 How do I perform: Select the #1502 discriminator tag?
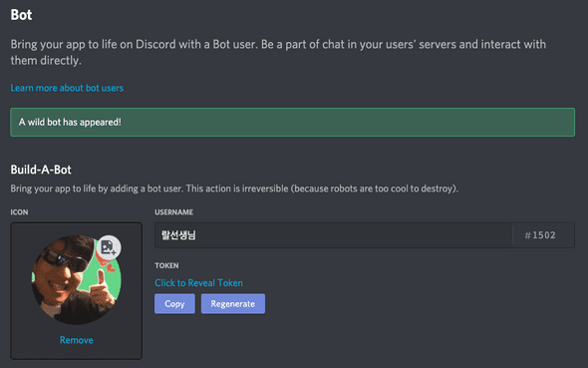click(540, 235)
